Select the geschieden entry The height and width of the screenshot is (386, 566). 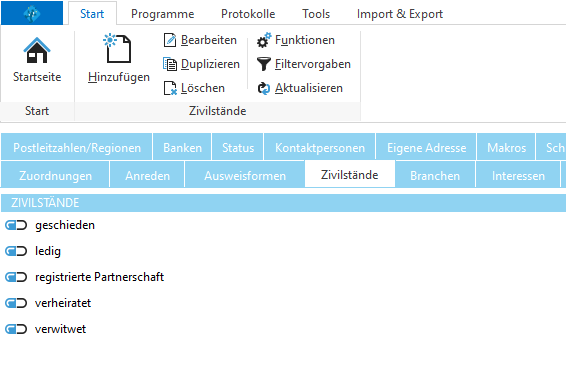(65, 225)
